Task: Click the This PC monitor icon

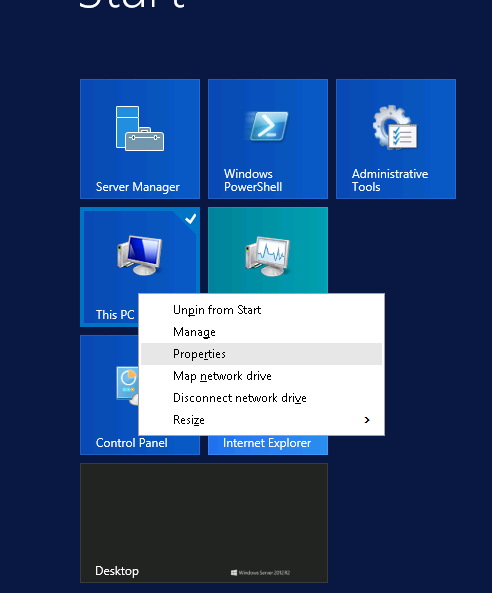Action: pos(140,255)
